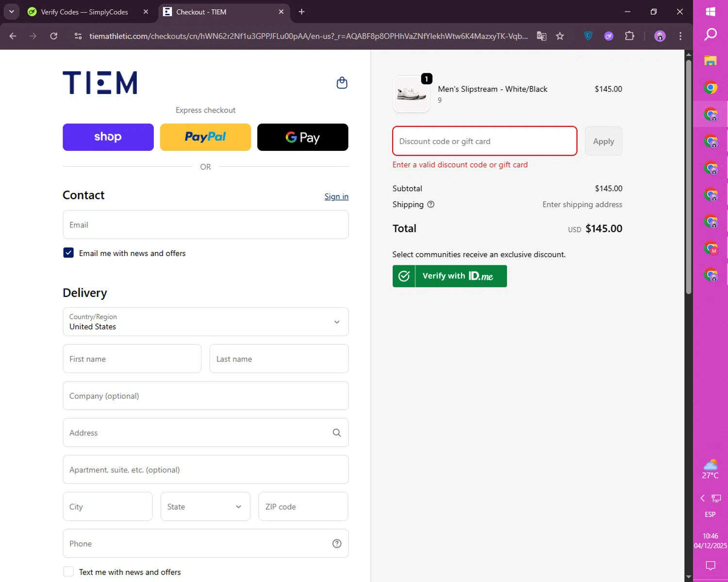Image resolution: width=728 pixels, height=582 pixels.
Task: Open Chrome three-dot menu
Action: click(680, 36)
